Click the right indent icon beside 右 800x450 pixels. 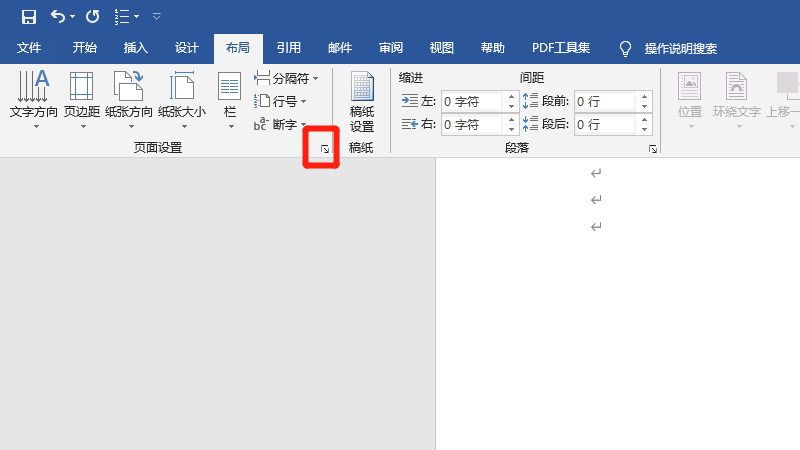pos(410,124)
